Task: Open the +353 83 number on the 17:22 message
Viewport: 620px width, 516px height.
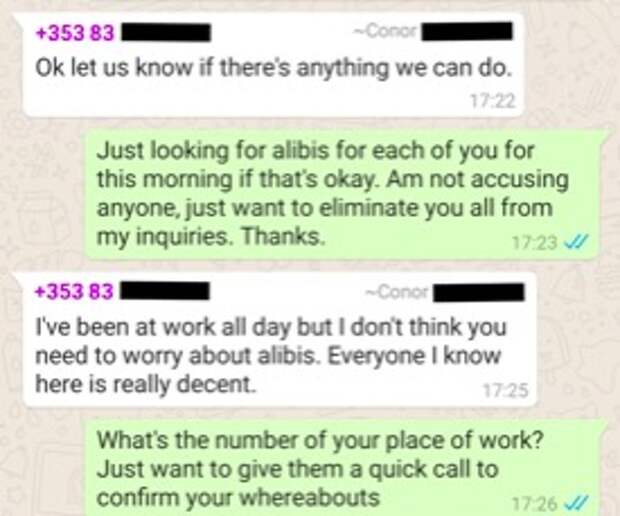Action: point(75,32)
